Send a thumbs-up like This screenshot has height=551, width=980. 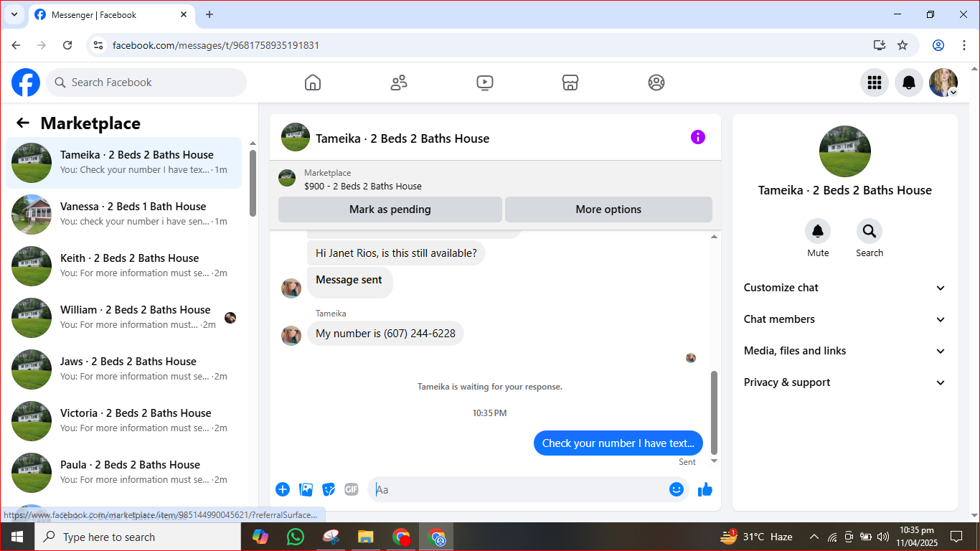click(705, 489)
